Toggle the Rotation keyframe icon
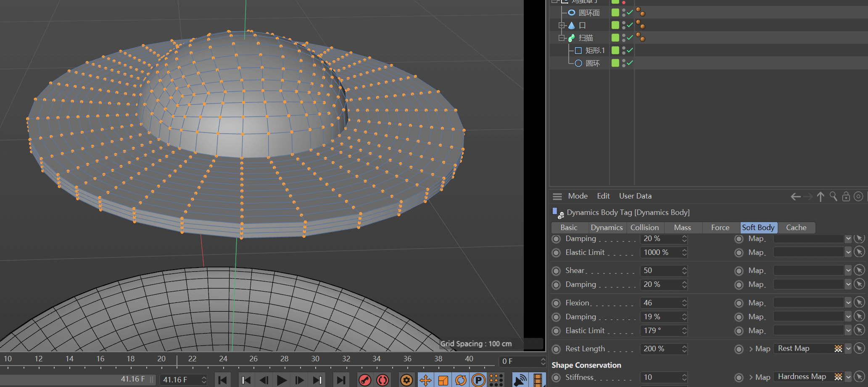Image resolution: width=868 pixels, height=387 pixels. coord(461,380)
